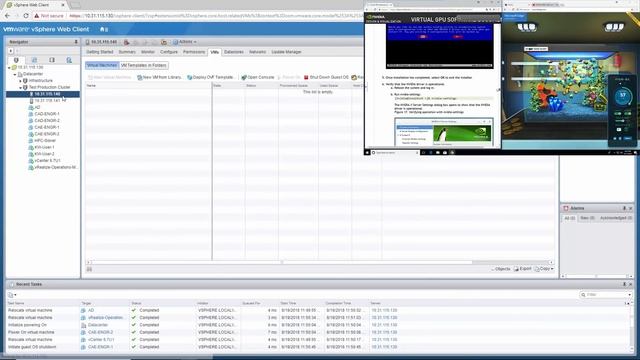Switch to the Summary tab
Screen dimensions: 640x360
pos(127,52)
